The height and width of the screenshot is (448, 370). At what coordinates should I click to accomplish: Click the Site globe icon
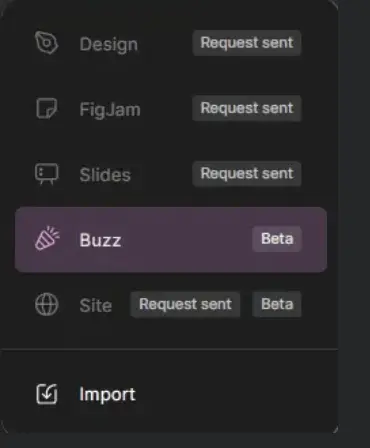(47, 304)
